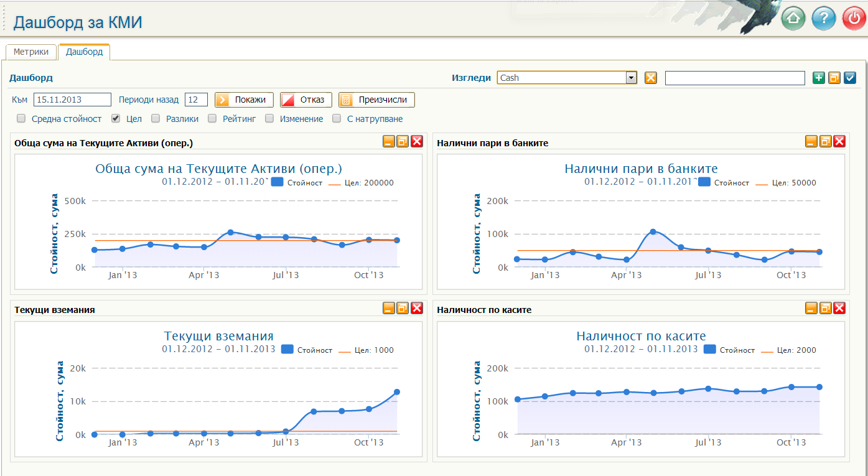The image size is (868, 476).
Task: Enable the Разлики checkbox
Action: [156, 118]
